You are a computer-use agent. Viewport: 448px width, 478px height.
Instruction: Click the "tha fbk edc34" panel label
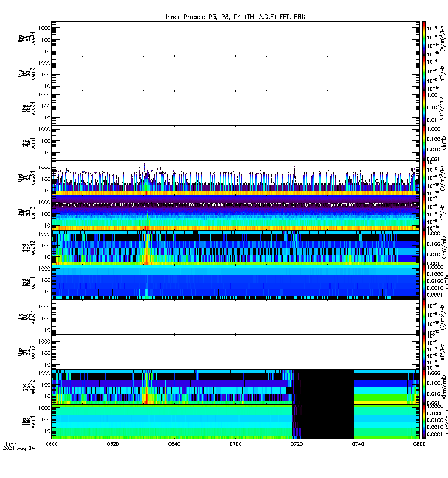click(29, 108)
